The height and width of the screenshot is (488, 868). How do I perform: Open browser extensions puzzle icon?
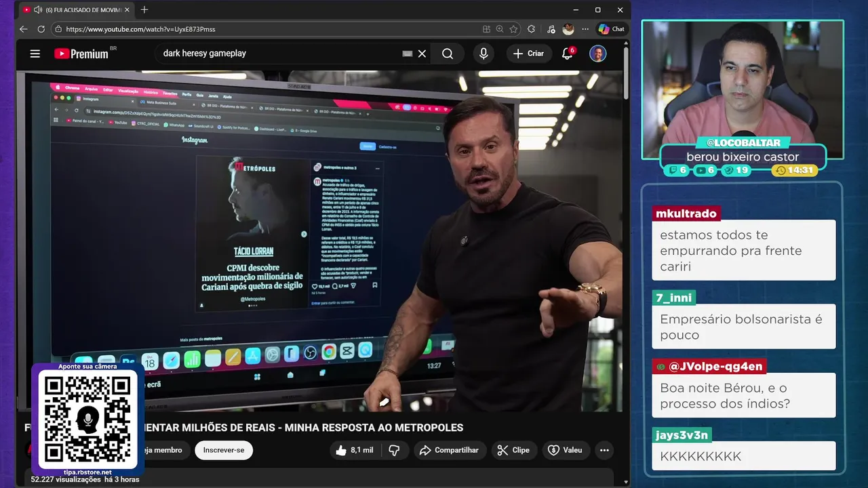click(531, 29)
